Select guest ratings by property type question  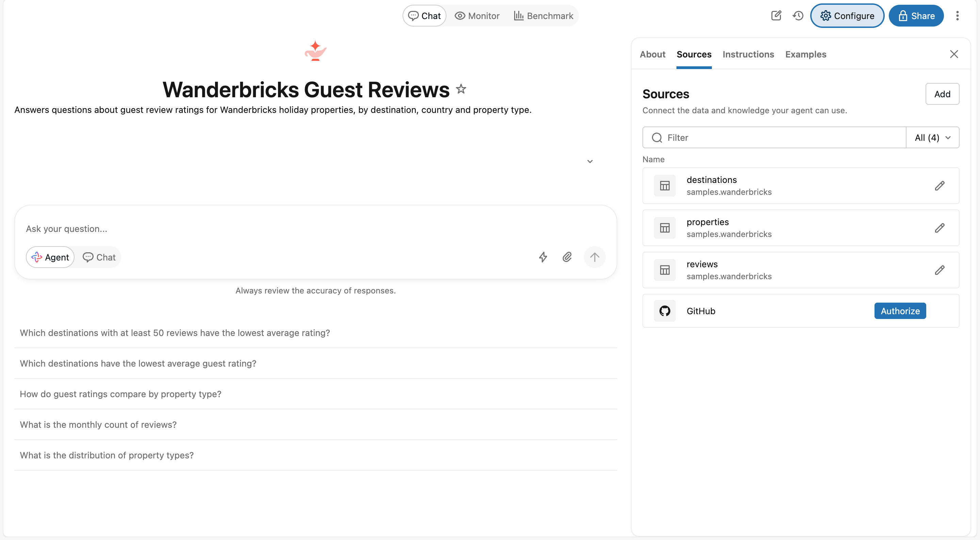click(x=315, y=394)
